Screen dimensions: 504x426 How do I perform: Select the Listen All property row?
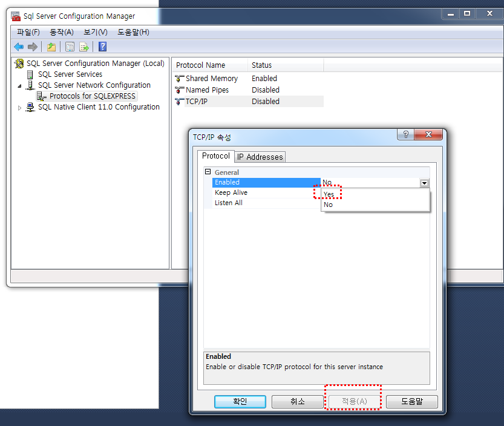(x=266, y=203)
